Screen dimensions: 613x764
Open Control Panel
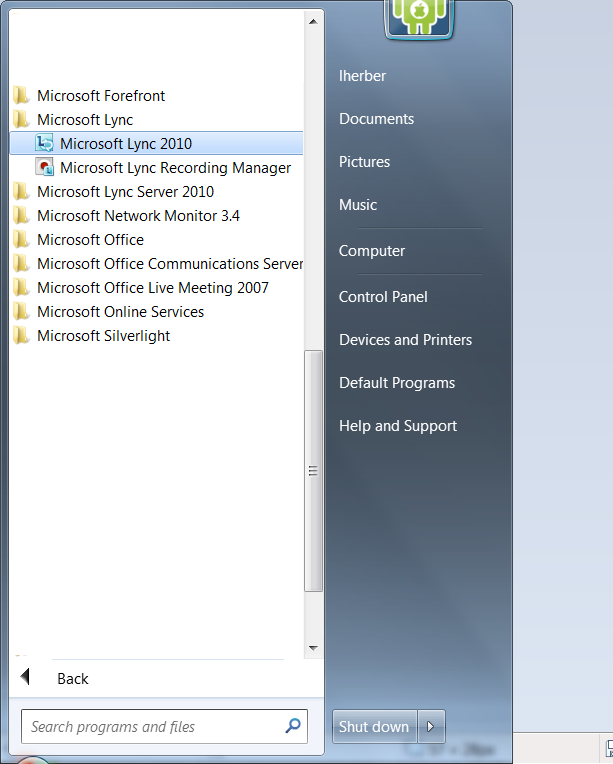pyautogui.click(x=383, y=297)
